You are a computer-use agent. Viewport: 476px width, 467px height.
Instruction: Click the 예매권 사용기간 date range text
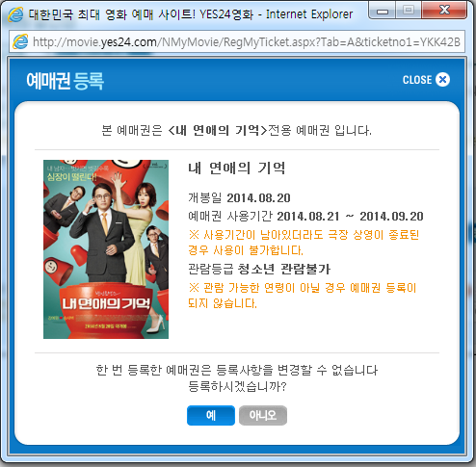pos(305,216)
